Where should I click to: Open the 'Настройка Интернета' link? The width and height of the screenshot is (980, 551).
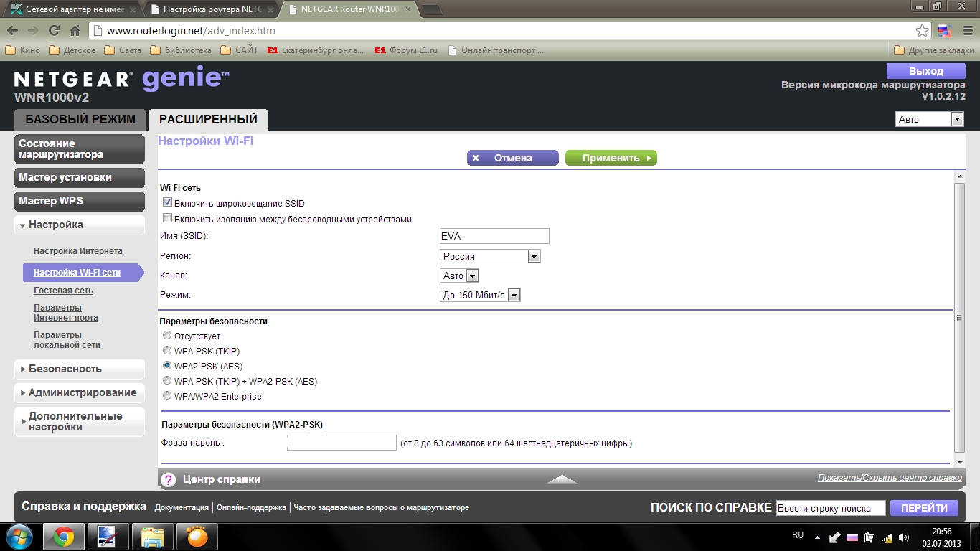pyautogui.click(x=78, y=251)
